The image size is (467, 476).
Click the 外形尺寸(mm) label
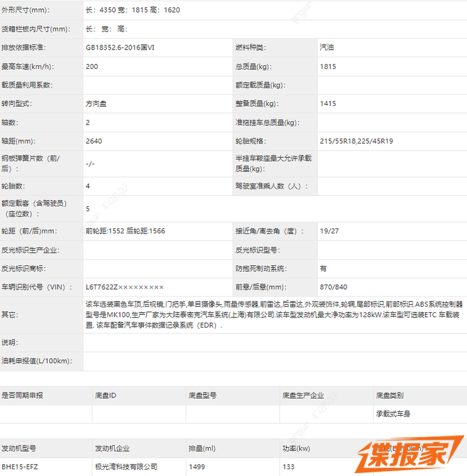pos(26,10)
